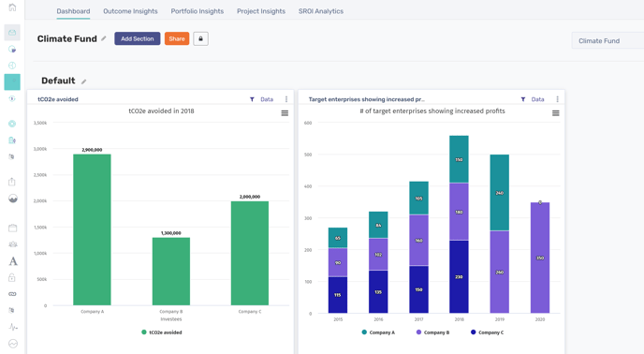Open the Climate Fund selector dropdown
Image resolution: width=644 pixels, height=354 pixels.
point(607,40)
